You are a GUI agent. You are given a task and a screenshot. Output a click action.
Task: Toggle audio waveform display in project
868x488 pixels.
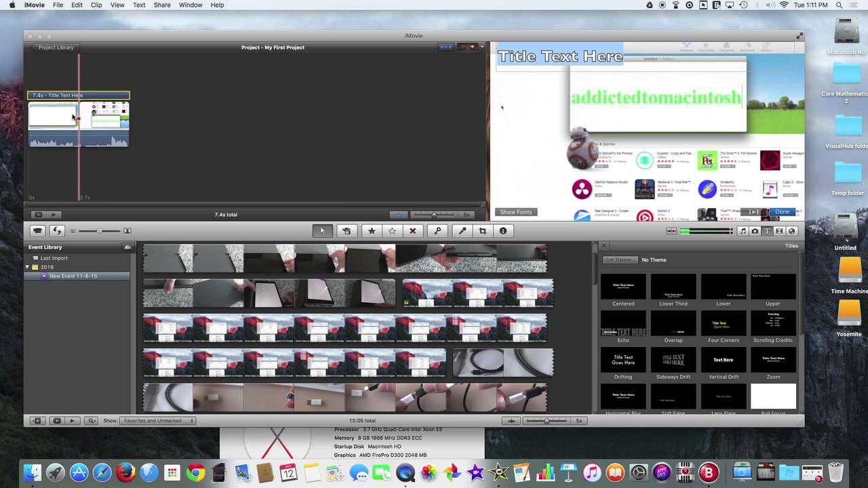click(399, 215)
